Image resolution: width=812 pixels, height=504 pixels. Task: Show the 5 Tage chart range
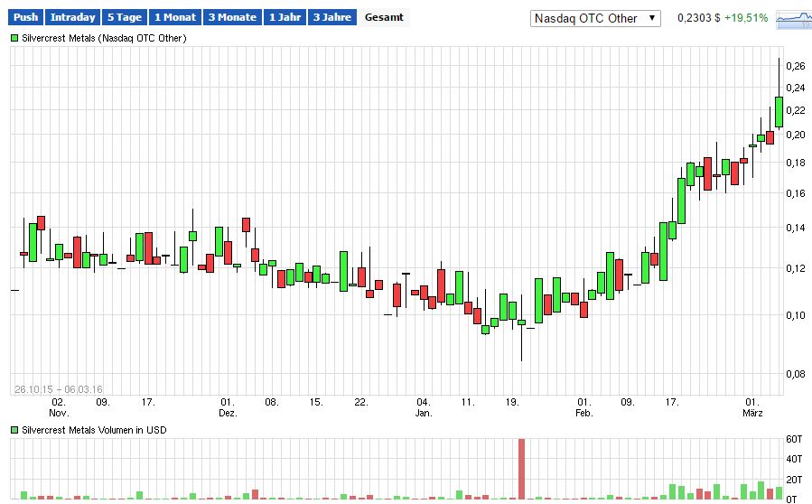point(124,17)
